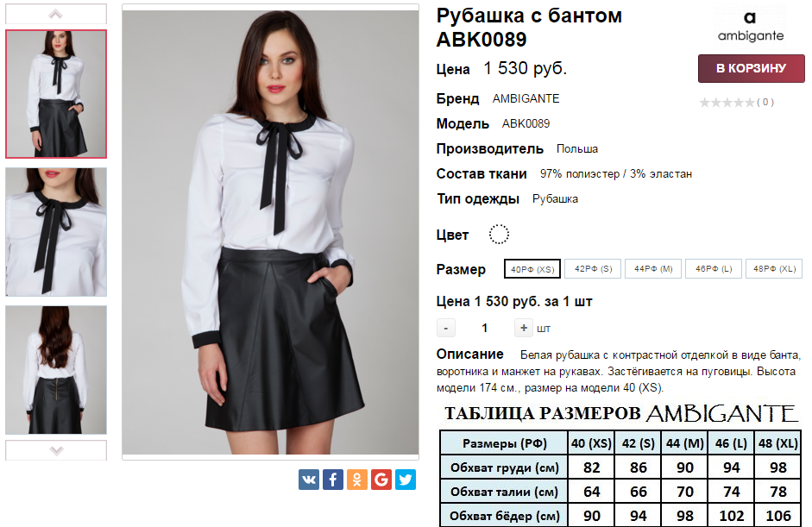This screenshot has width=812, height=527.
Task: Show the next thumbnails with the down arrow
Action: (x=56, y=450)
